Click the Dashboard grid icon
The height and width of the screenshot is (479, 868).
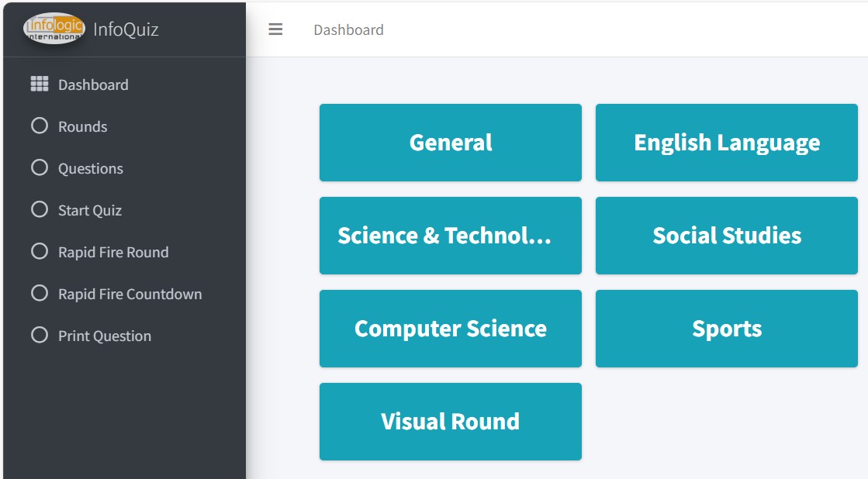pyautogui.click(x=40, y=84)
